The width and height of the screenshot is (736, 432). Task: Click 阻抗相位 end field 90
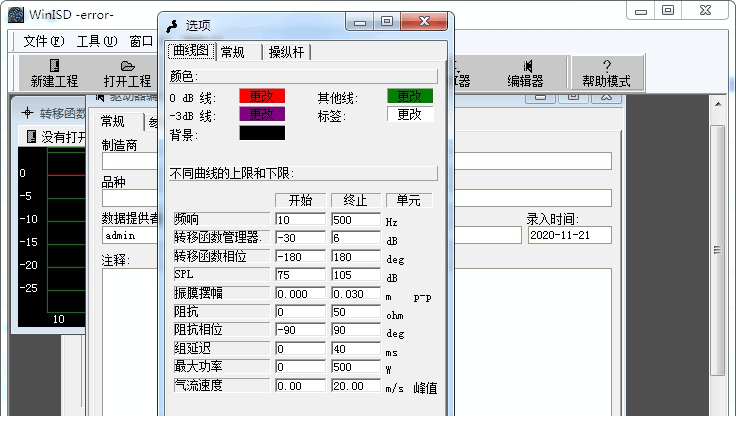point(356,330)
